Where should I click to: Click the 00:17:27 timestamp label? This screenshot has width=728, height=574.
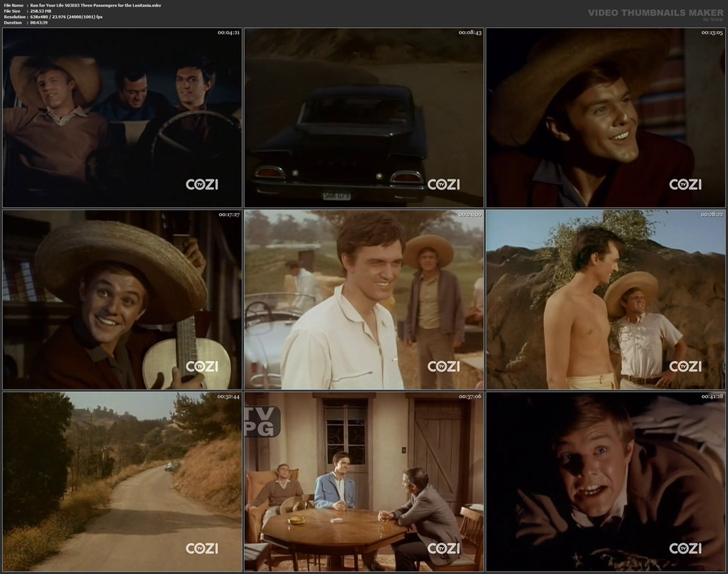click(229, 215)
